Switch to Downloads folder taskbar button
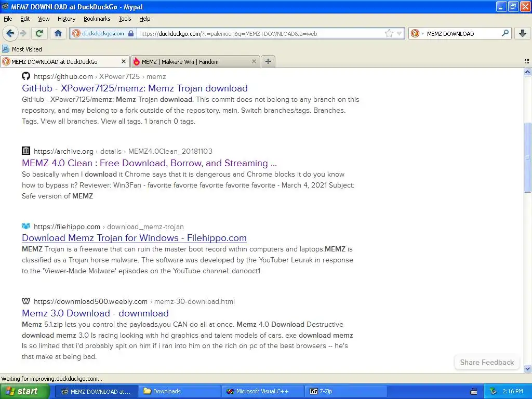This screenshot has height=399, width=532. (x=179, y=391)
